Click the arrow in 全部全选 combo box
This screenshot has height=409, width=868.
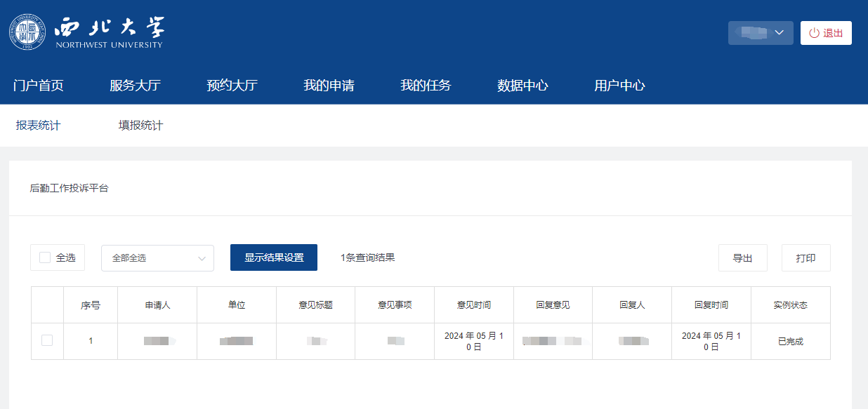click(x=203, y=258)
